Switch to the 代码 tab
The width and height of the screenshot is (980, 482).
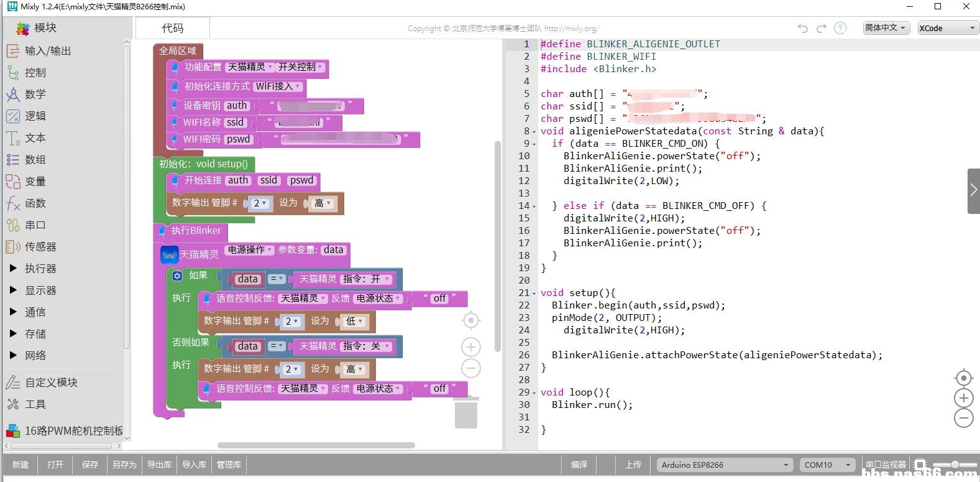tap(172, 28)
